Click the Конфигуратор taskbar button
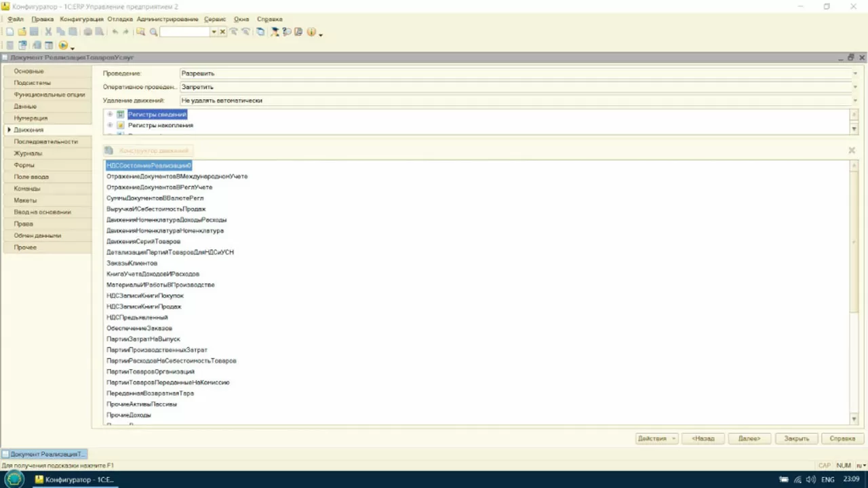The height and width of the screenshot is (488, 868). coord(74,479)
